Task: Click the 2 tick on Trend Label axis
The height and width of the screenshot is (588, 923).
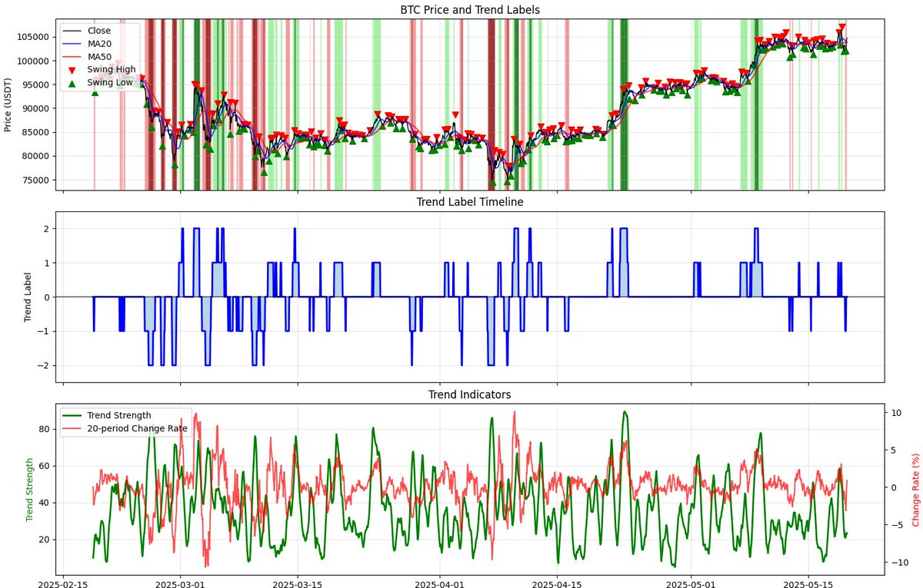Action: click(47, 229)
